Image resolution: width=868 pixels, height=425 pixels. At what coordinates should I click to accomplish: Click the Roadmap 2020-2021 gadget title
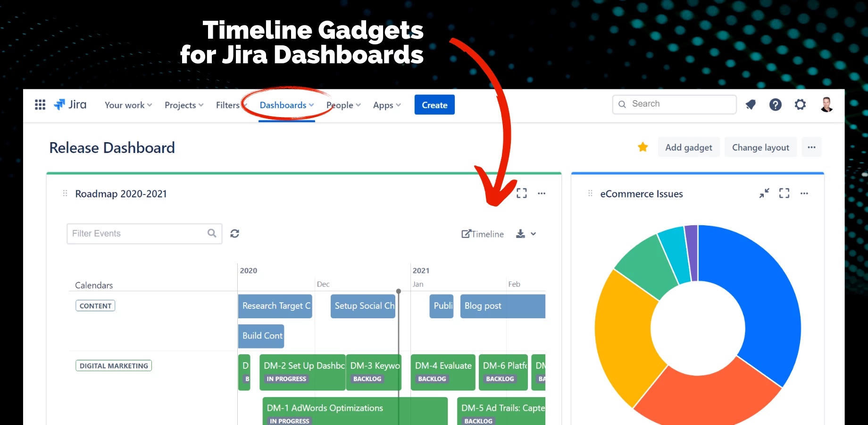click(121, 194)
